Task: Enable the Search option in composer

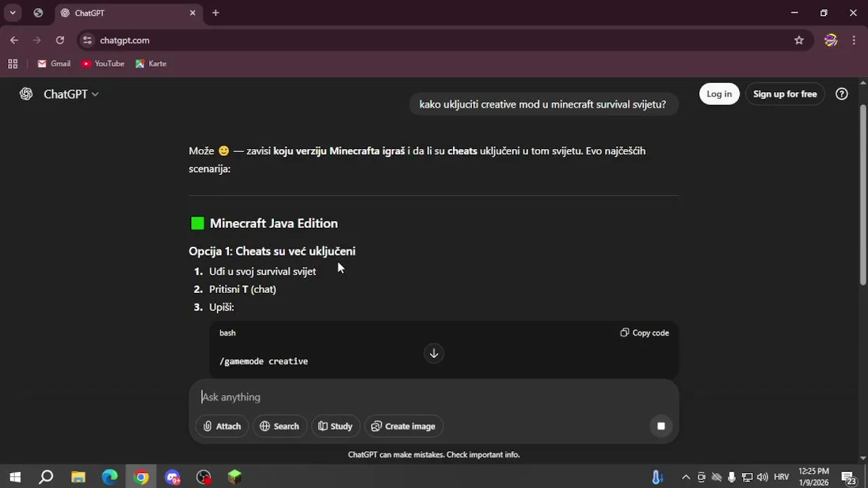Action: (x=279, y=426)
